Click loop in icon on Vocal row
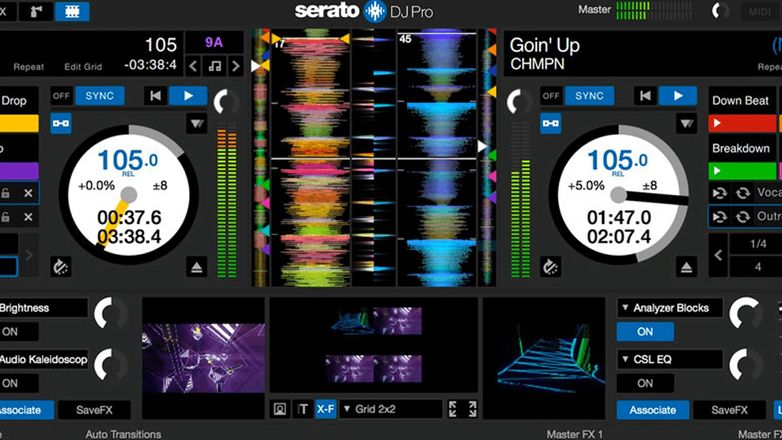 coord(720,193)
